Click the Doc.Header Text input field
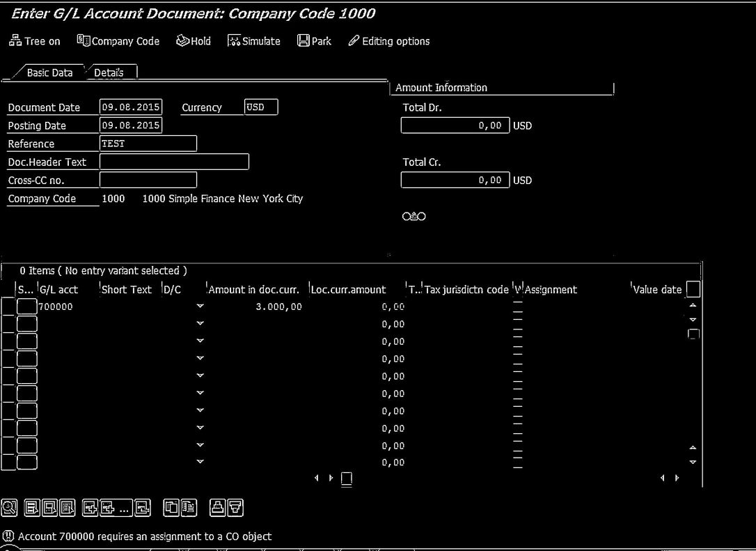Screen dimensions: 756x551 [x=174, y=162]
